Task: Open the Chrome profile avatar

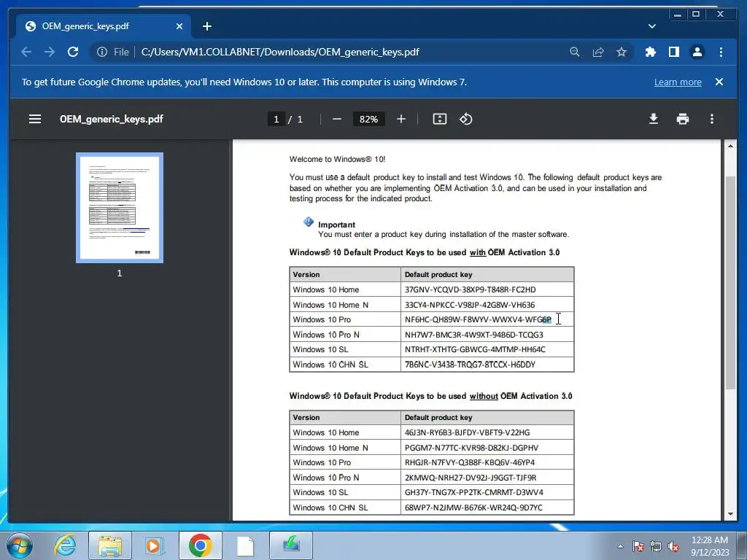Action: (x=697, y=52)
